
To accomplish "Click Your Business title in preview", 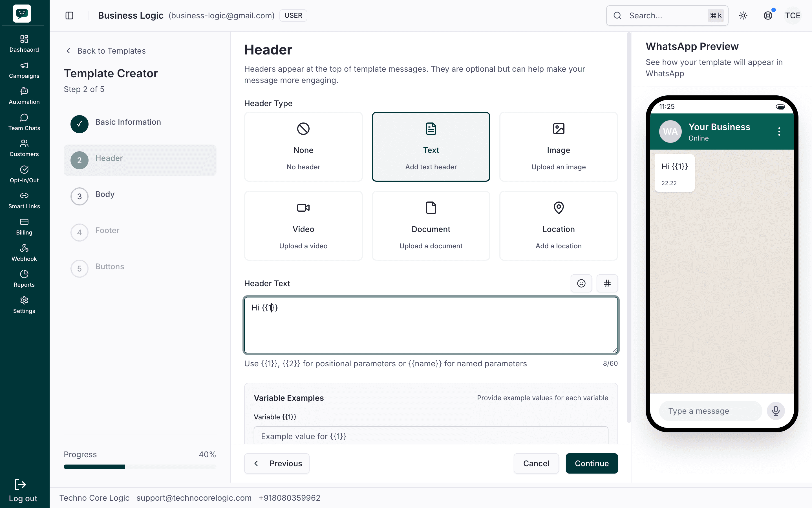I will (x=719, y=127).
